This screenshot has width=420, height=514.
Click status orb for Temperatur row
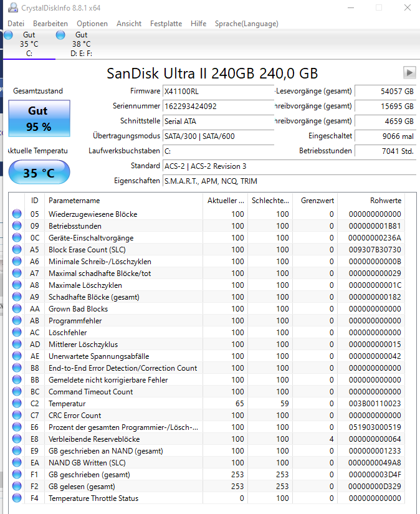tap(17, 403)
